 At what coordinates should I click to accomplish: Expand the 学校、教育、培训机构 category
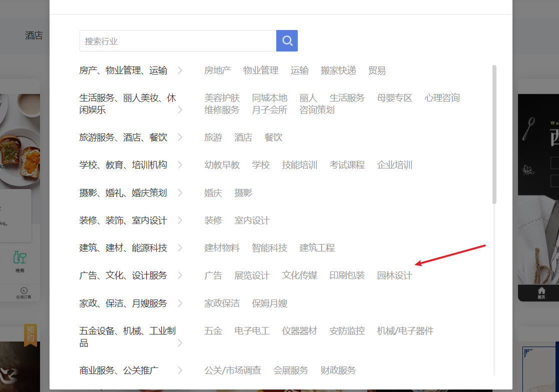[180, 165]
